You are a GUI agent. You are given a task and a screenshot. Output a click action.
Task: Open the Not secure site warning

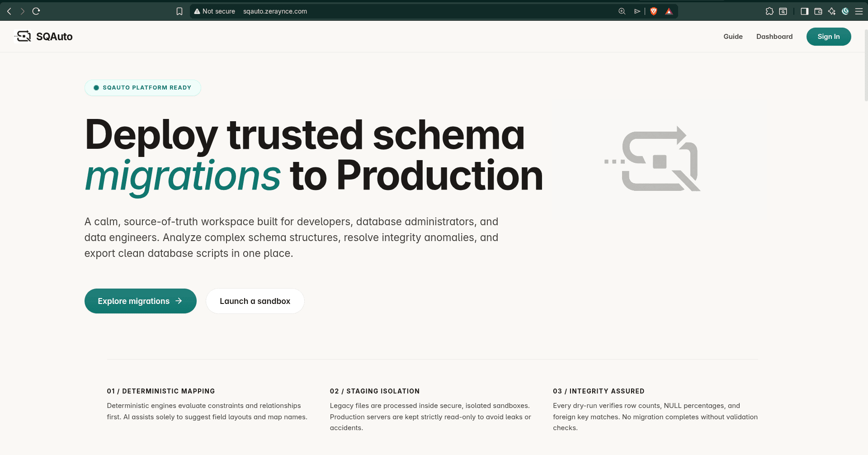(214, 11)
